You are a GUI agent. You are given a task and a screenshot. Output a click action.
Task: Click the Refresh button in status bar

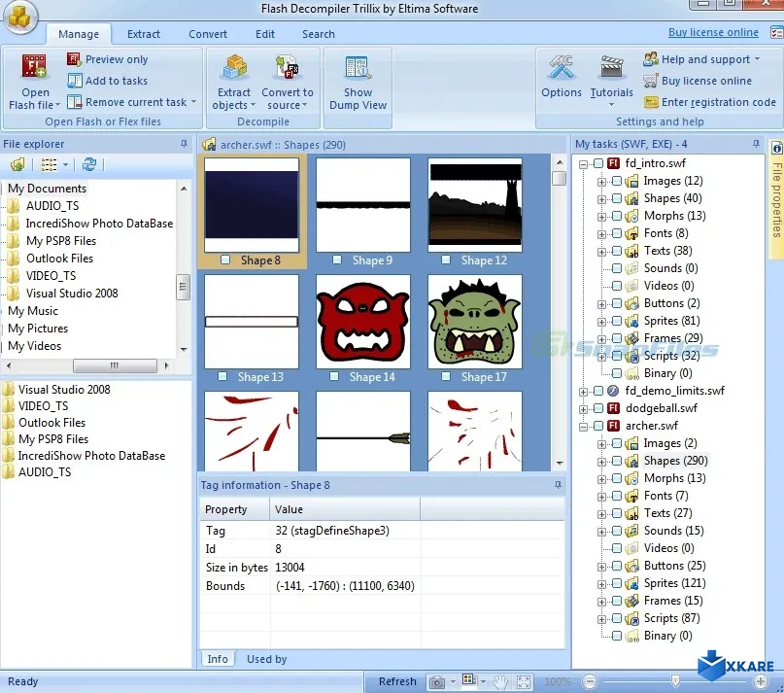(x=397, y=681)
